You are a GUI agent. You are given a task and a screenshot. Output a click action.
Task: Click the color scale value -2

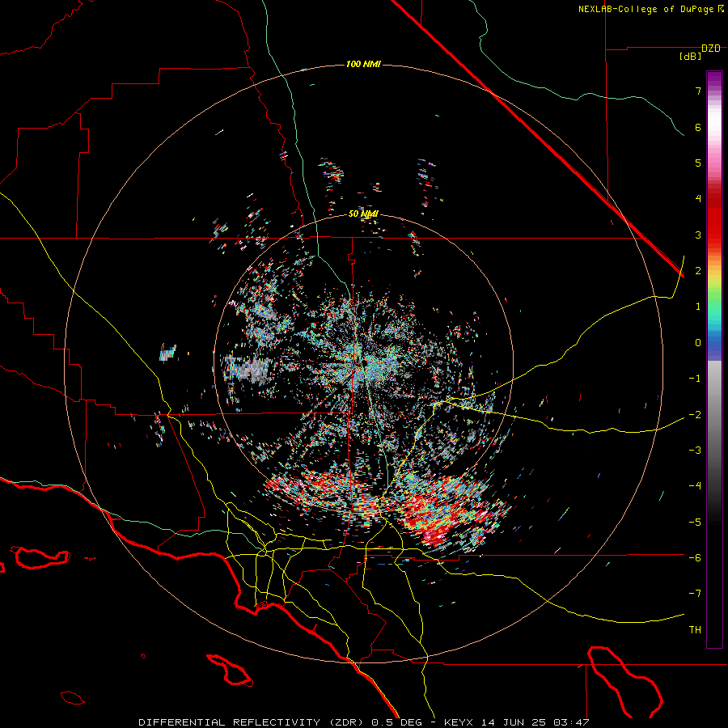pos(695,414)
